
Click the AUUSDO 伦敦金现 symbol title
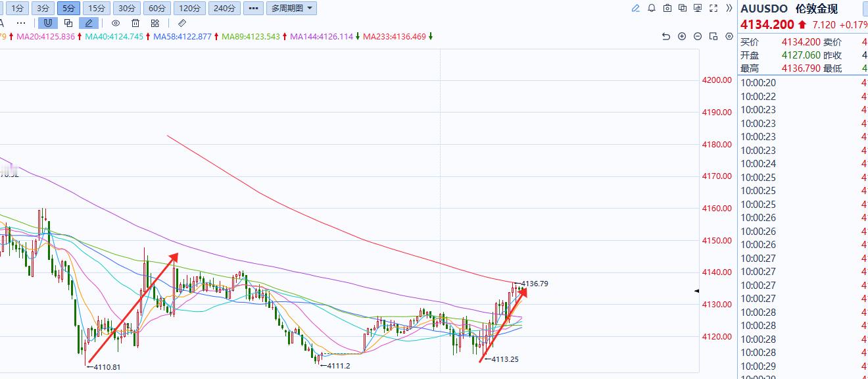tap(789, 9)
